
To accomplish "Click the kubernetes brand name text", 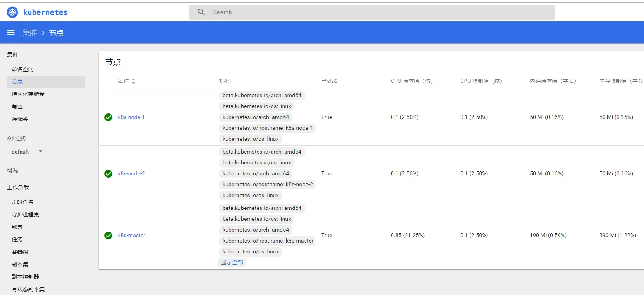I will [45, 12].
